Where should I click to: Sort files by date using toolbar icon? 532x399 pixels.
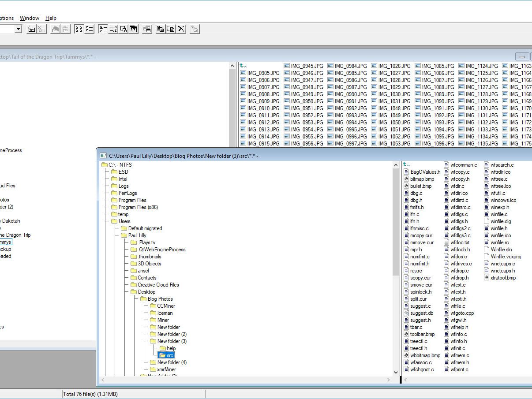coord(133,29)
